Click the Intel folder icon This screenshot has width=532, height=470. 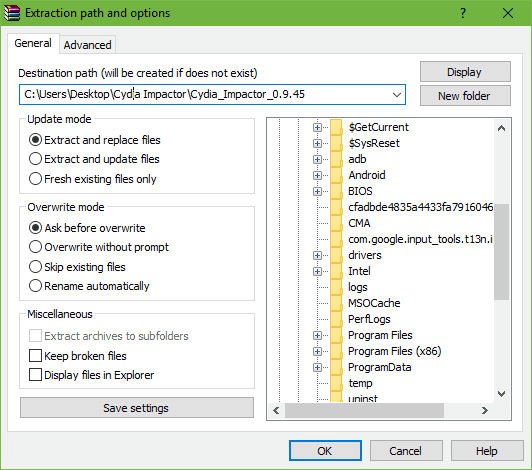[336, 271]
